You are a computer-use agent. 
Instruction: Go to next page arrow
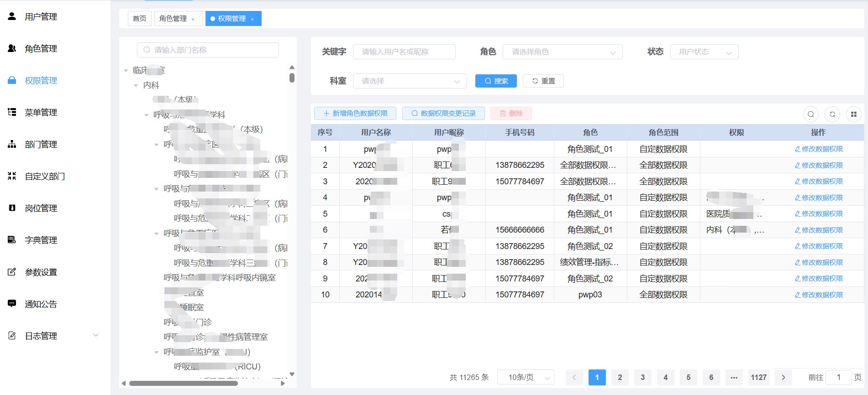[783, 378]
